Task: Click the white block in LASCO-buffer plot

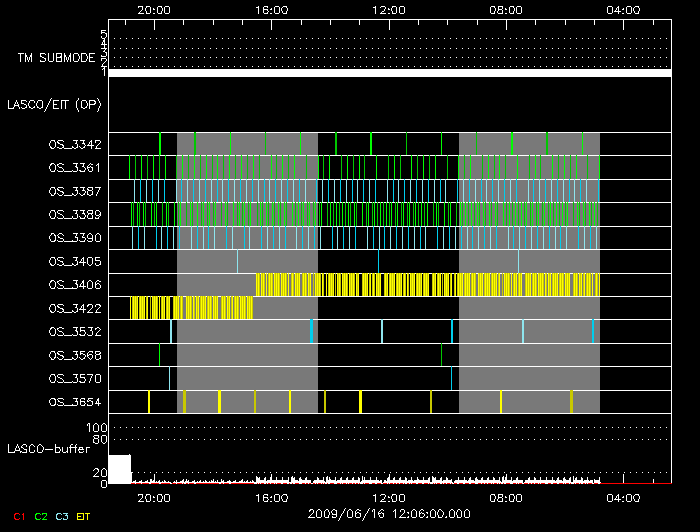Action: tap(119, 469)
